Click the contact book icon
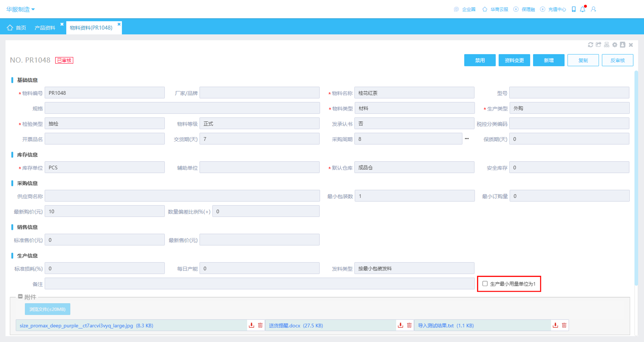Viewport: 644px width, 342px height. pos(623,45)
